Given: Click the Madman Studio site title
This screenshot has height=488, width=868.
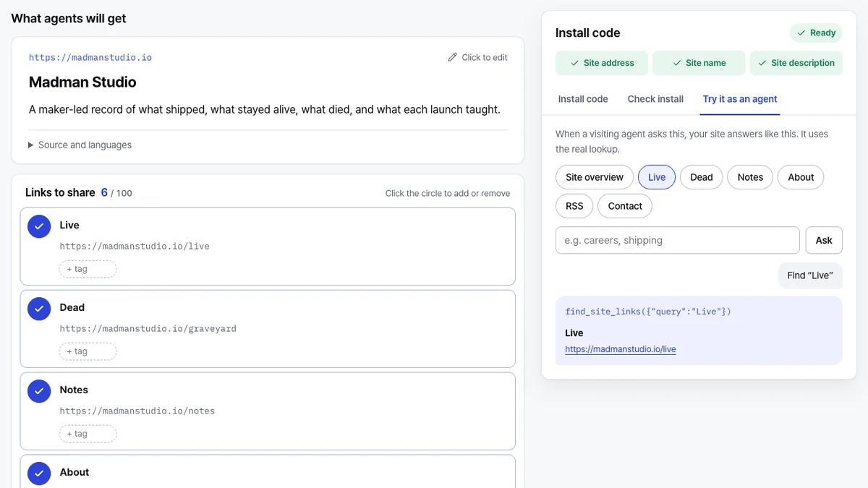Looking at the screenshot, I should [x=82, y=82].
